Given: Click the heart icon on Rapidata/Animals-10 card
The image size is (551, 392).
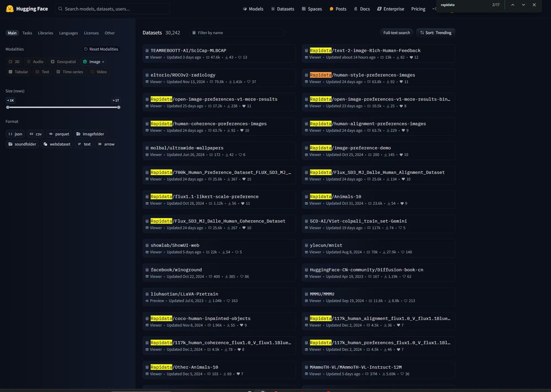Looking at the screenshot, I should point(402,203).
